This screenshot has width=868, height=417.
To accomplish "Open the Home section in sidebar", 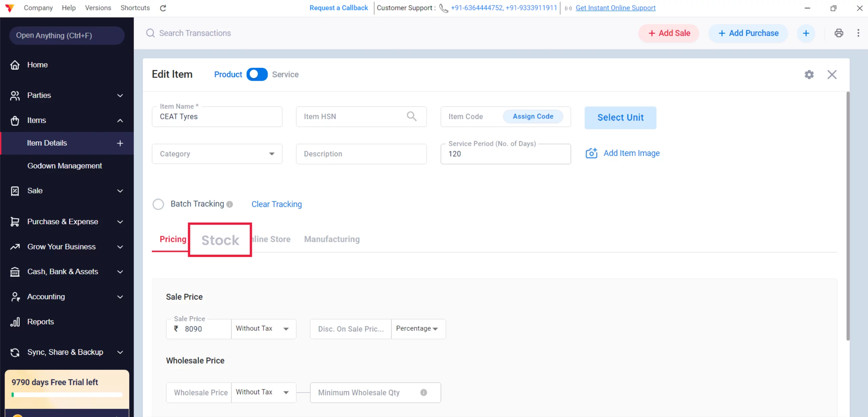I will point(38,64).
